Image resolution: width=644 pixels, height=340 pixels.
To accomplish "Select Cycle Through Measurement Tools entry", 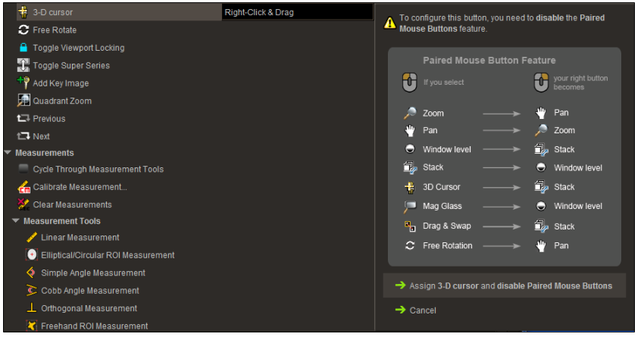I will click(x=98, y=170).
